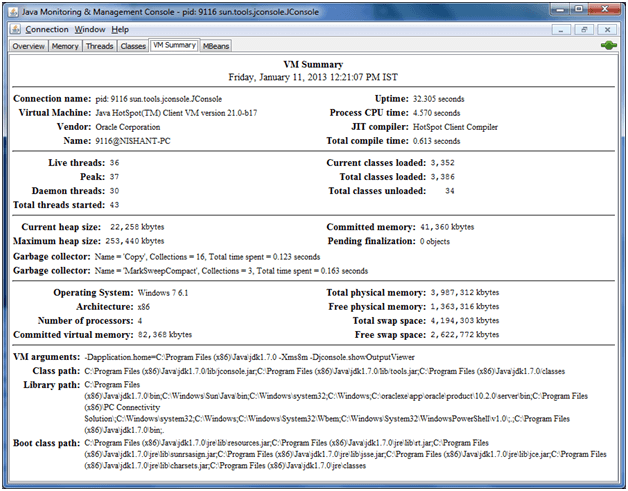Click the 'Copy' garbage collector line
This screenshot has height=491, width=628.
point(207,257)
